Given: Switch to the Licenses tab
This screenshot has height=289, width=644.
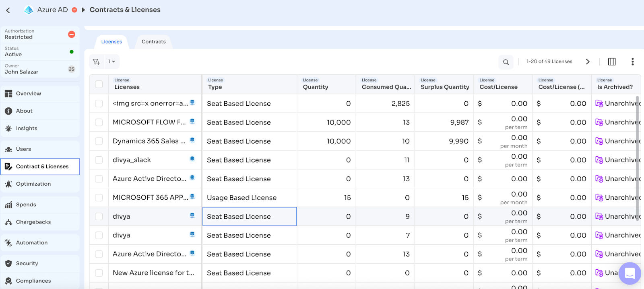Looking at the screenshot, I should [111, 42].
